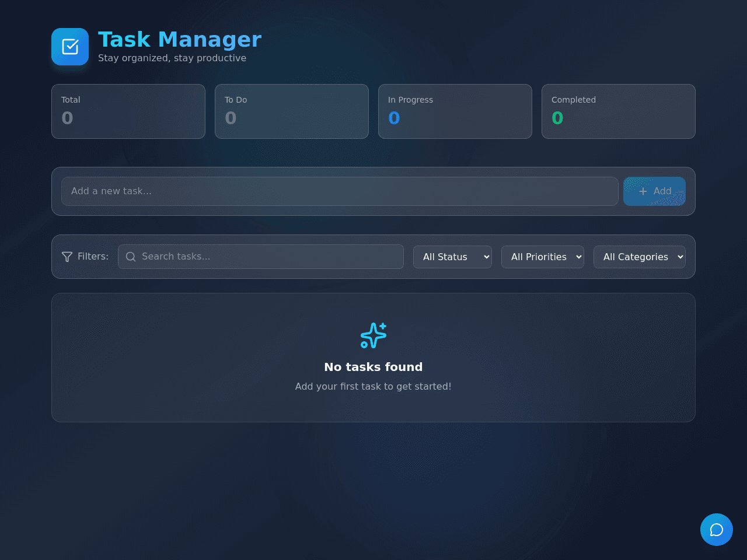
Task: Click the Task Manager title
Action: (180, 40)
